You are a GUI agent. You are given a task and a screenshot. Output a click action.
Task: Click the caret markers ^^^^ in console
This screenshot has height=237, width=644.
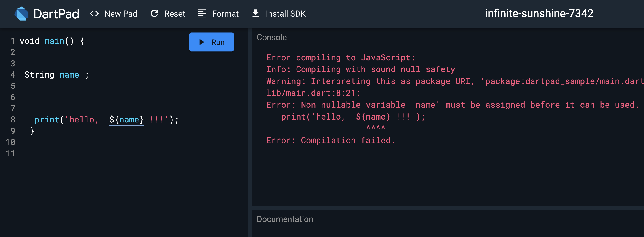tap(375, 128)
